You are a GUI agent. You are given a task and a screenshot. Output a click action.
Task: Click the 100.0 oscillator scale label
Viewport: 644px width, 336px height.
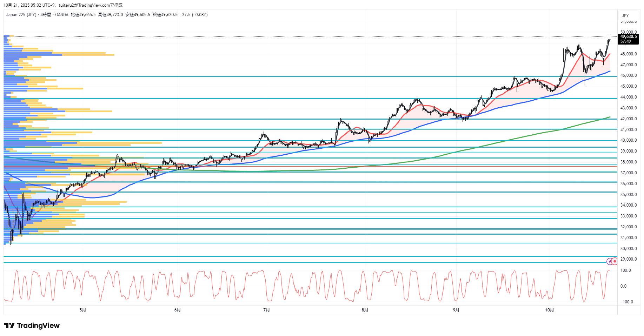(x=625, y=270)
